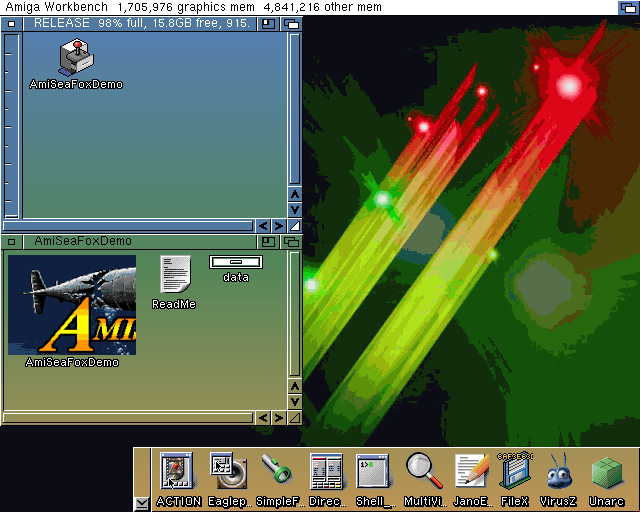Start VirusZ from the dock
The image size is (640, 512).
[x=558, y=471]
